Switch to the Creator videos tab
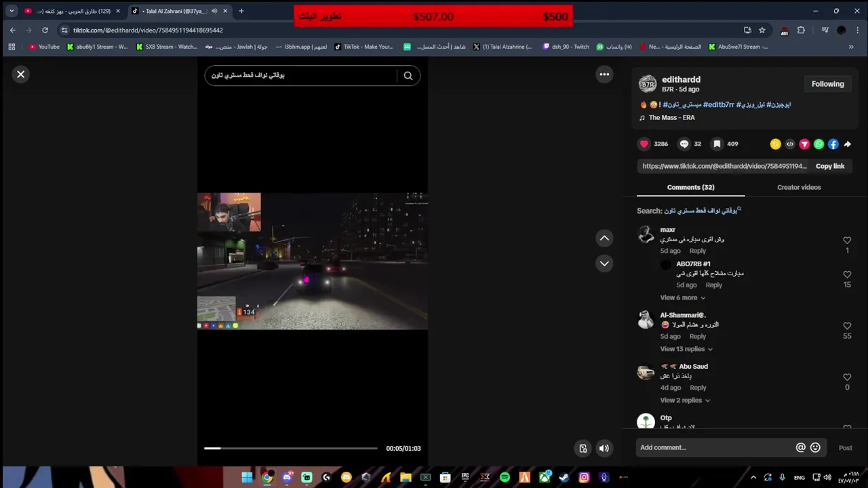This screenshot has height=488, width=868. pos(799,187)
